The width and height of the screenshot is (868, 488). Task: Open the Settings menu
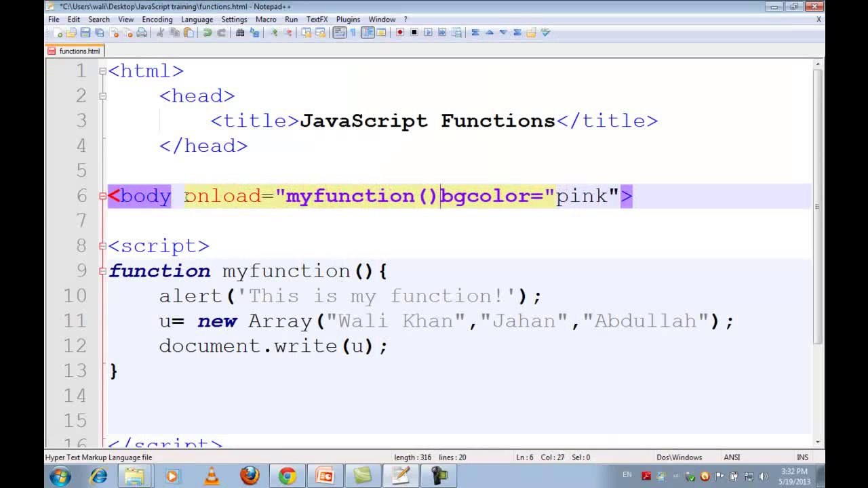click(x=234, y=20)
